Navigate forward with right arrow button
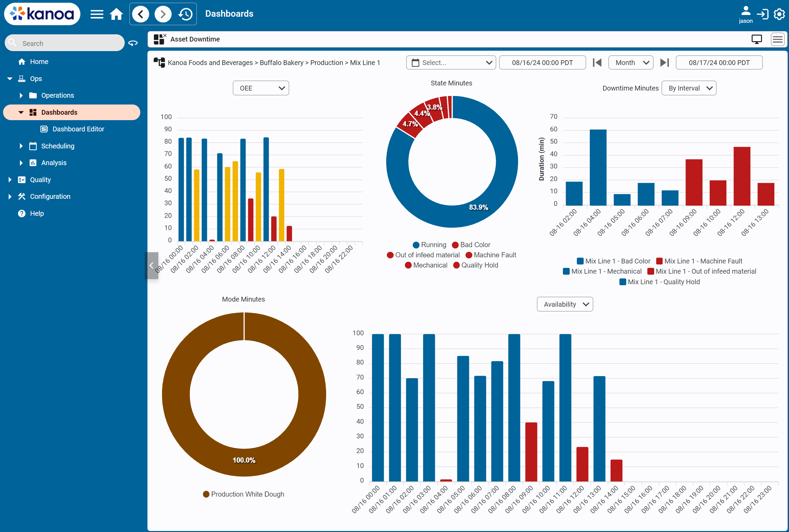789x532 pixels. click(x=163, y=14)
